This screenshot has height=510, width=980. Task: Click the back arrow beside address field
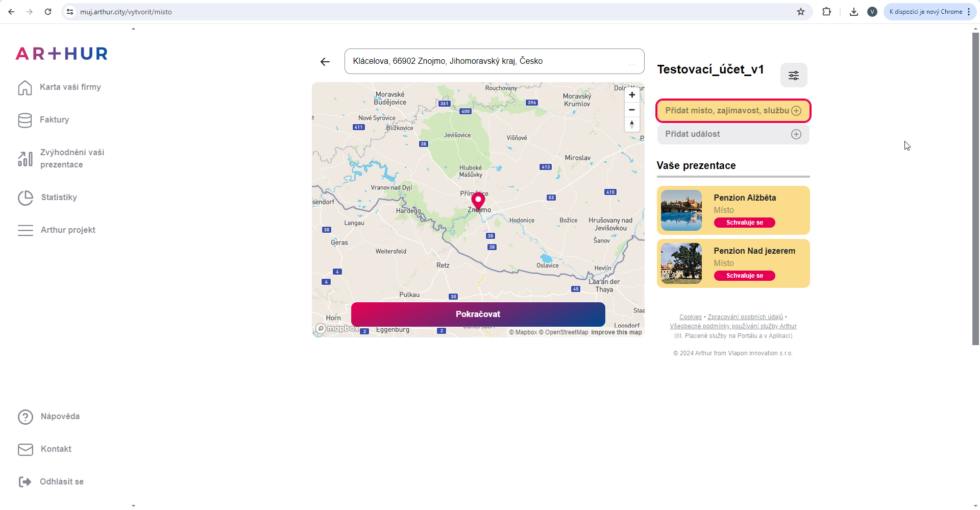(x=325, y=62)
